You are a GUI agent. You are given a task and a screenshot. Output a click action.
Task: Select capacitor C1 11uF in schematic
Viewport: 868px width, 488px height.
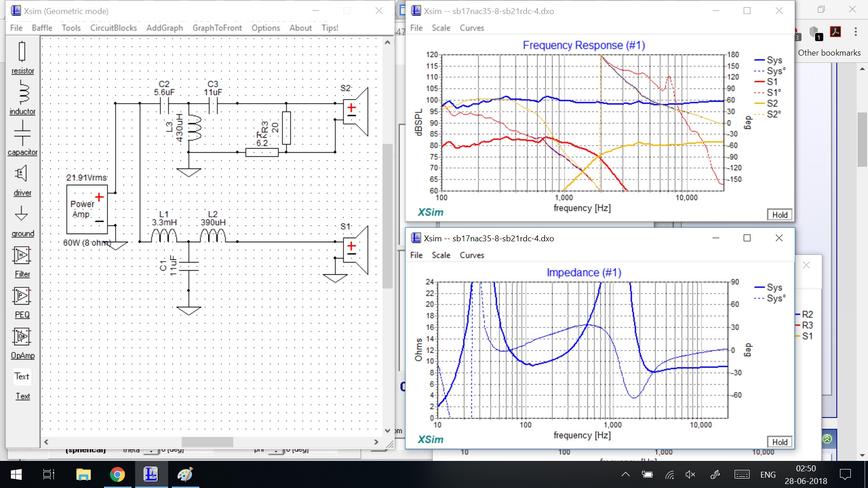pos(189,266)
